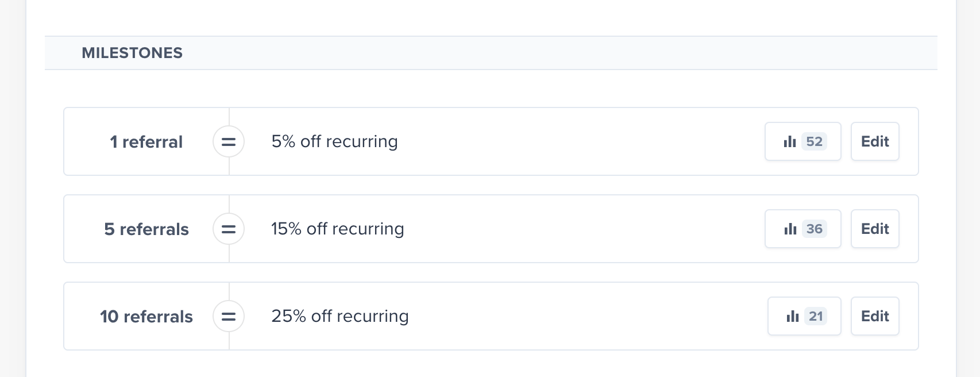Viewport: 980px width, 377px height.
Task: Click the equals icon in the 5 referrals row
Action: tap(229, 229)
